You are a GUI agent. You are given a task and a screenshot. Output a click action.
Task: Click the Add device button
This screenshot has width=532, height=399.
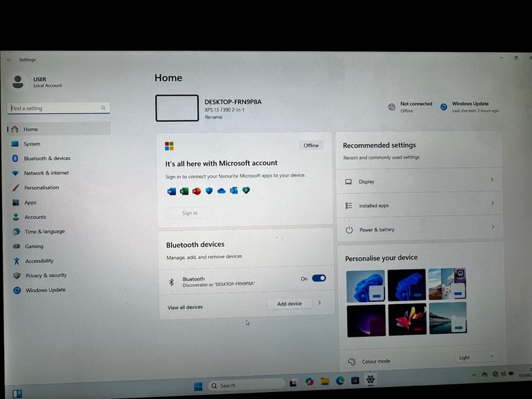(290, 303)
